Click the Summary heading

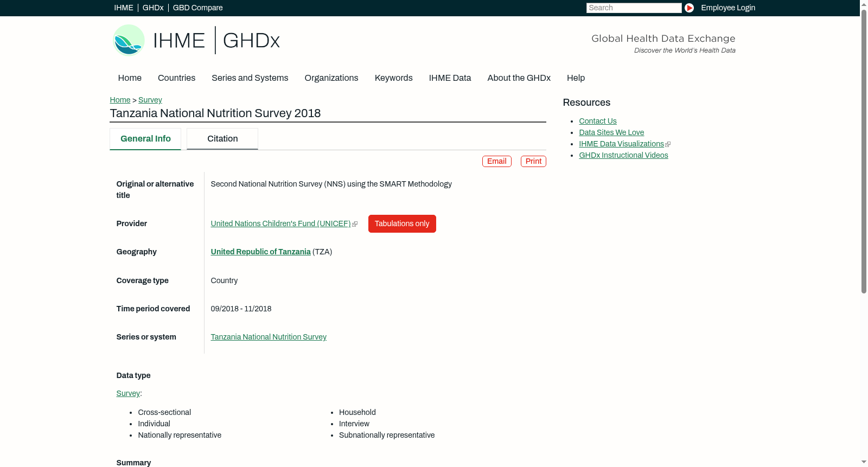[x=133, y=463]
